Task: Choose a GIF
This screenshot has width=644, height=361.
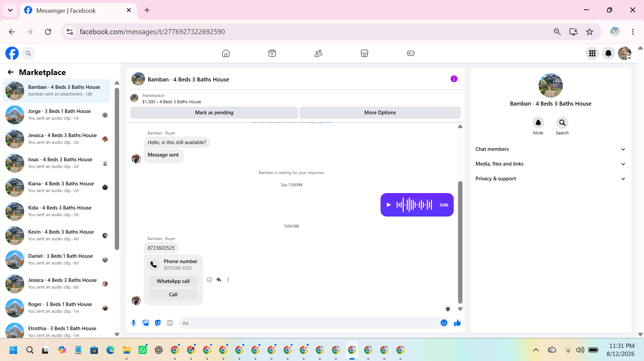Action: (x=170, y=323)
